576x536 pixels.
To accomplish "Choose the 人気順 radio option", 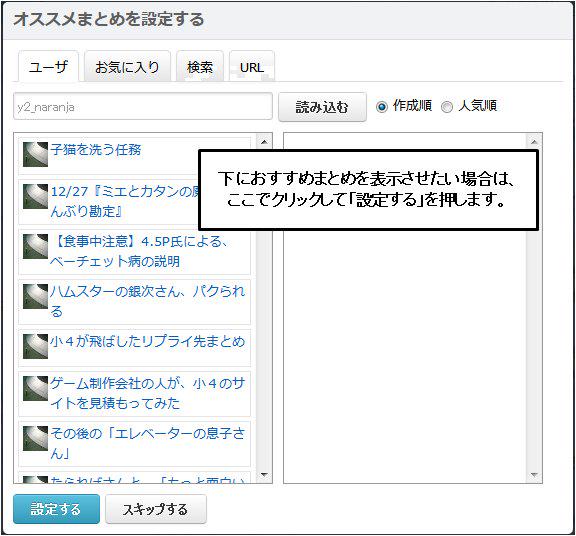I will point(447,107).
